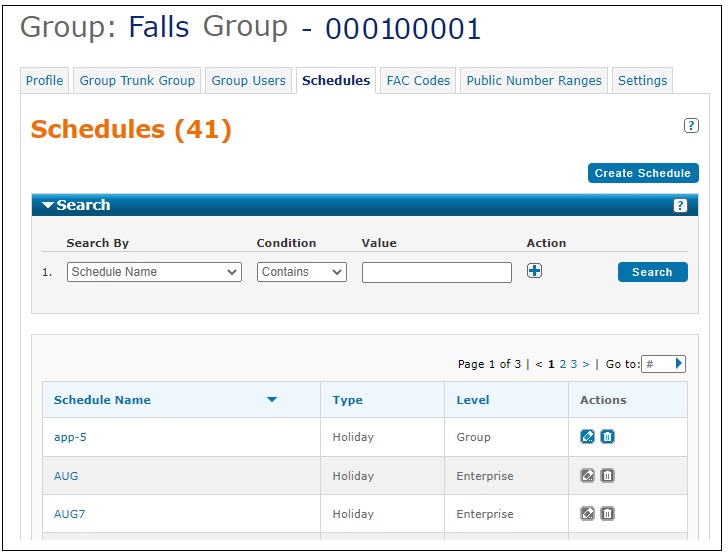Go to page 2 of results
This screenshot has width=728, height=559.
[563, 364]
